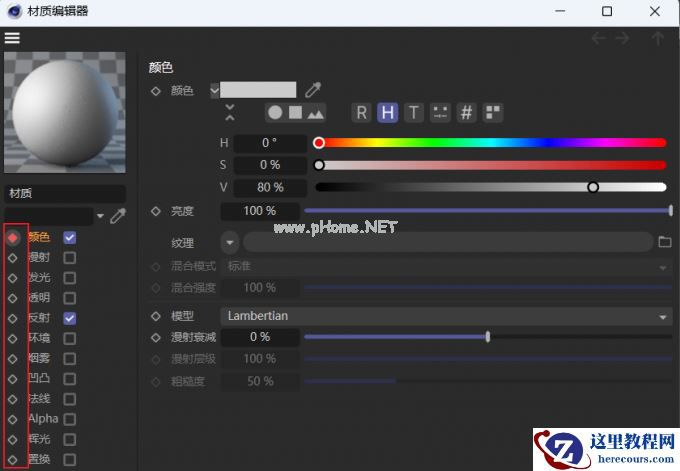Click eyedropper below material name field
The width and height of the screenshot is (680, 471).
[x=118, y=216]
